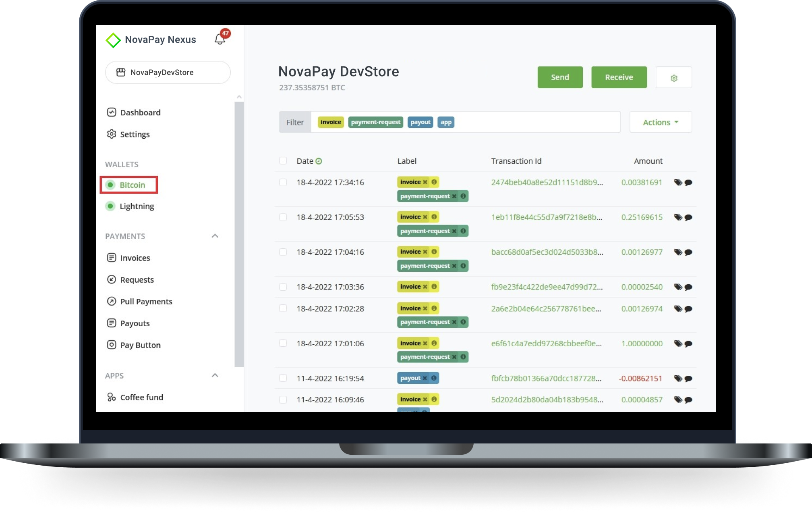This screenshot has height=512, width=812.
Task: Click the NovaPay Nexus diamond logo
Action: tap(113, 40)
